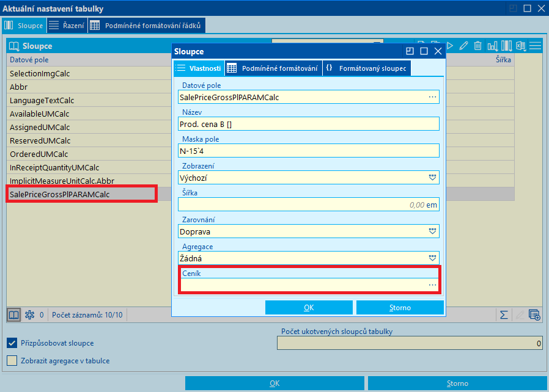Click the Počet záznamů: 10/10 status text
The width and height of the screenshot is (549, 392).
pyautogui.click(x=87, y=315)
